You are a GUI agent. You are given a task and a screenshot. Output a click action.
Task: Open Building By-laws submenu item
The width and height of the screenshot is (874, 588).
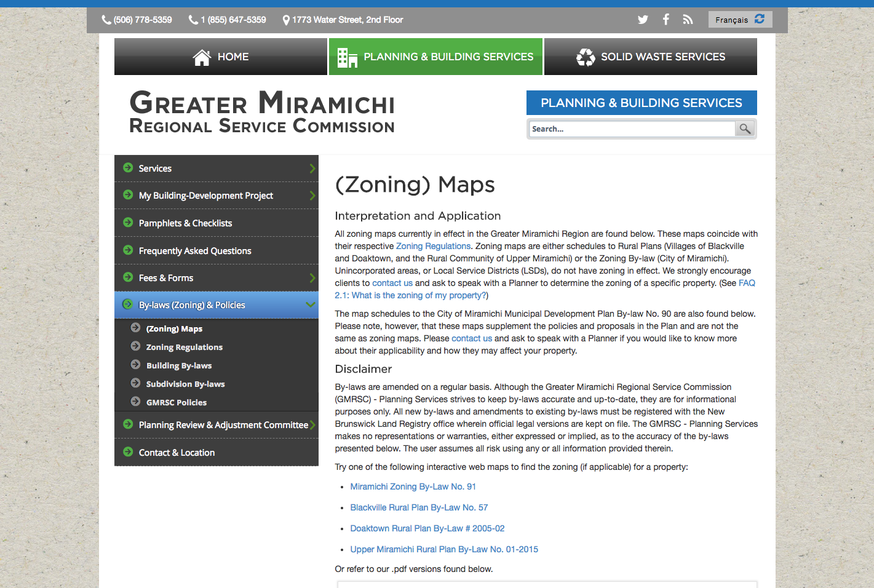pos(179,366)
